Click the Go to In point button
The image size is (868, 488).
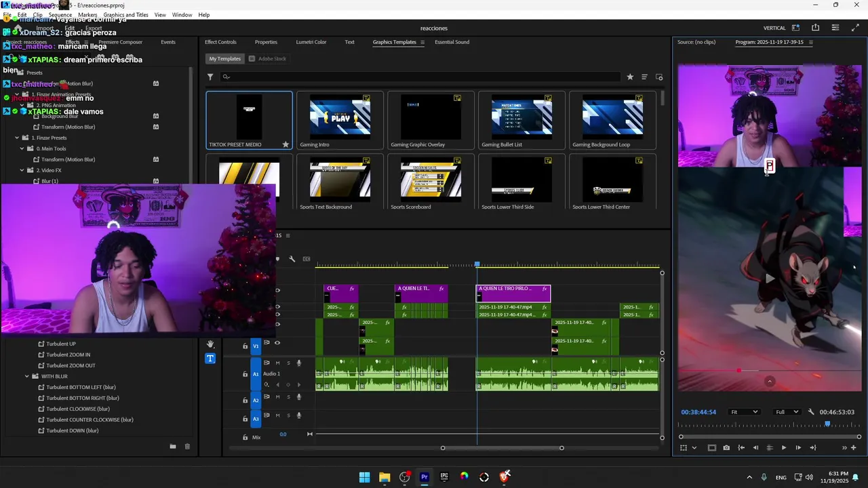[x=741, y=447]
